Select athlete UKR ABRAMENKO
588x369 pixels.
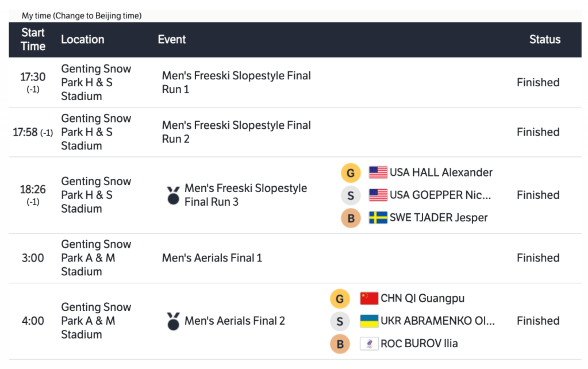(x=437, y=321)
